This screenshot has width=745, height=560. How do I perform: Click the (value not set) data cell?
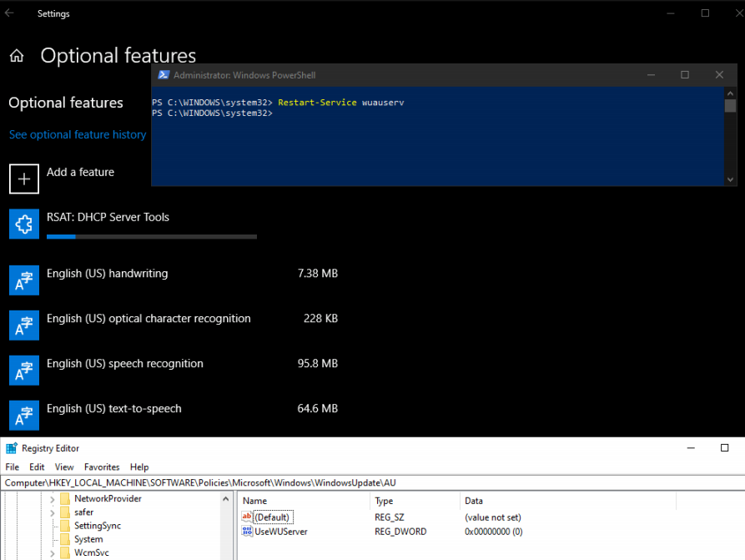point(493,517)
